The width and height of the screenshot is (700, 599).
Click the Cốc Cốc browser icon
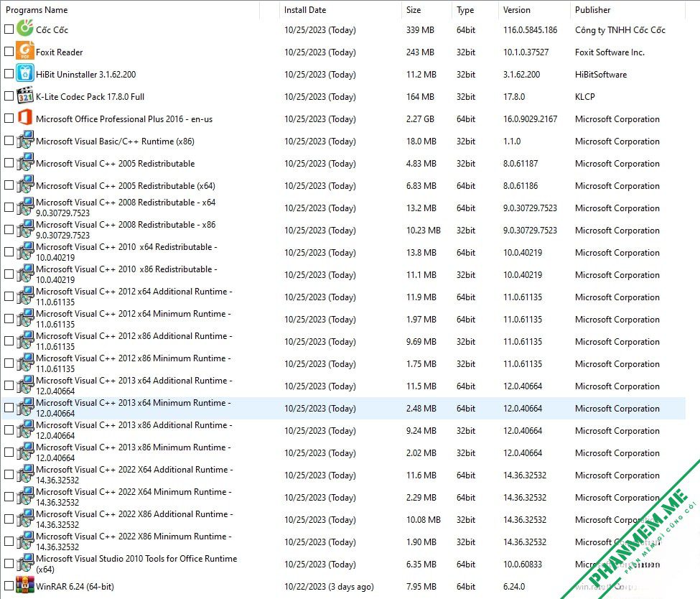[25, 29]
